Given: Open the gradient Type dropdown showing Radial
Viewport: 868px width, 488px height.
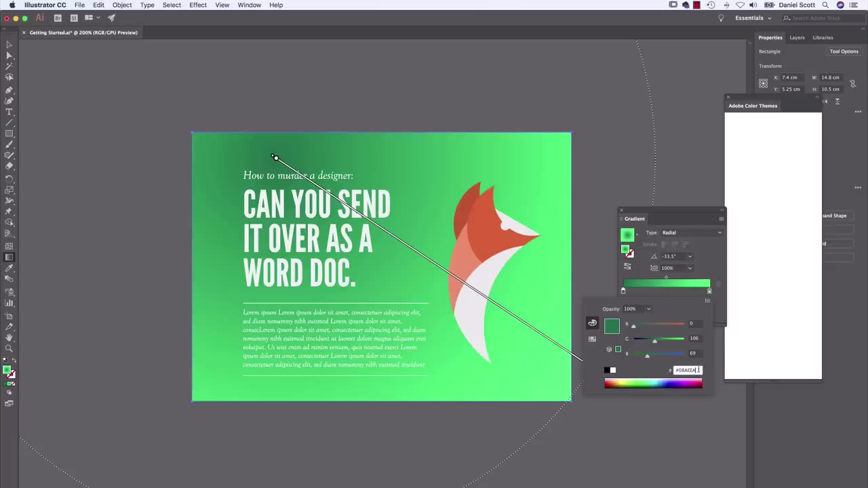Looking at the screenshot, I should (692, 232).
